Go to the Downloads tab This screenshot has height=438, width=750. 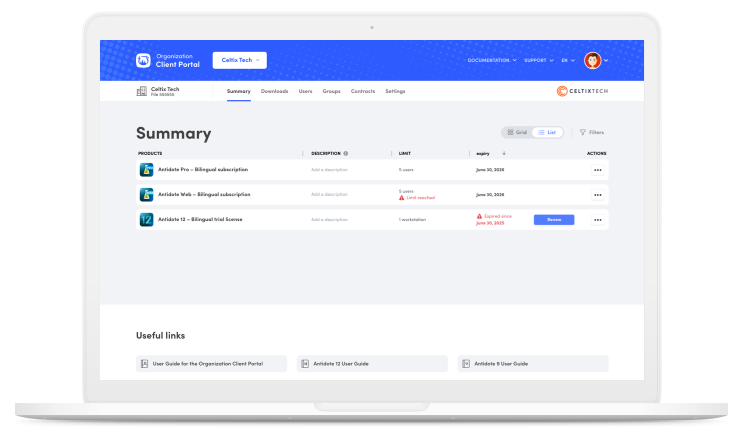[x=274, y=91]
